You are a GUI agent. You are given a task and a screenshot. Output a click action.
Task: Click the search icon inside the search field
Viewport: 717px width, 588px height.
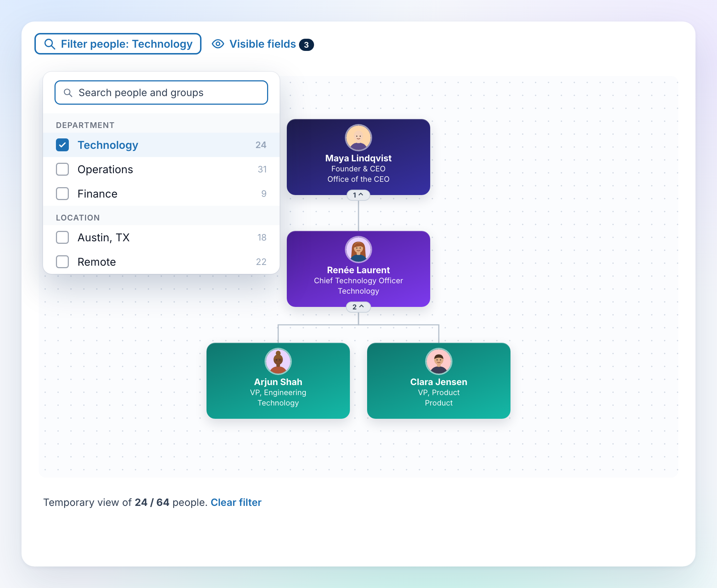point(68,93)
